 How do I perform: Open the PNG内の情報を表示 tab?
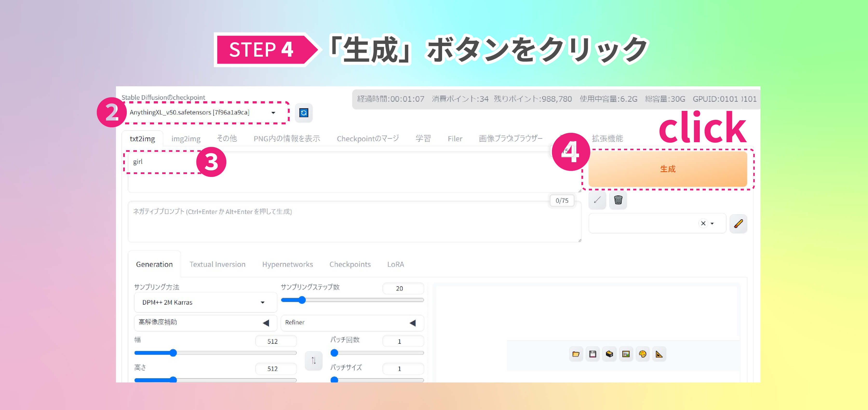tap(287, 138)
